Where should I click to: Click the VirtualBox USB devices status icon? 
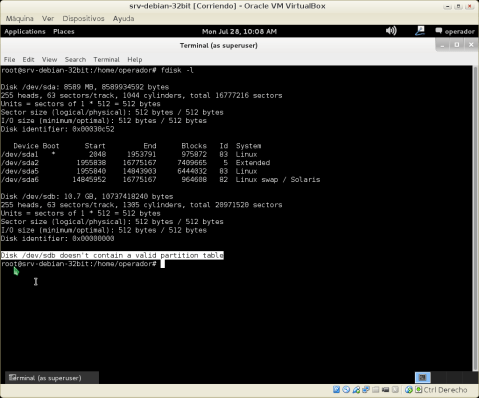tap(356, 389)
